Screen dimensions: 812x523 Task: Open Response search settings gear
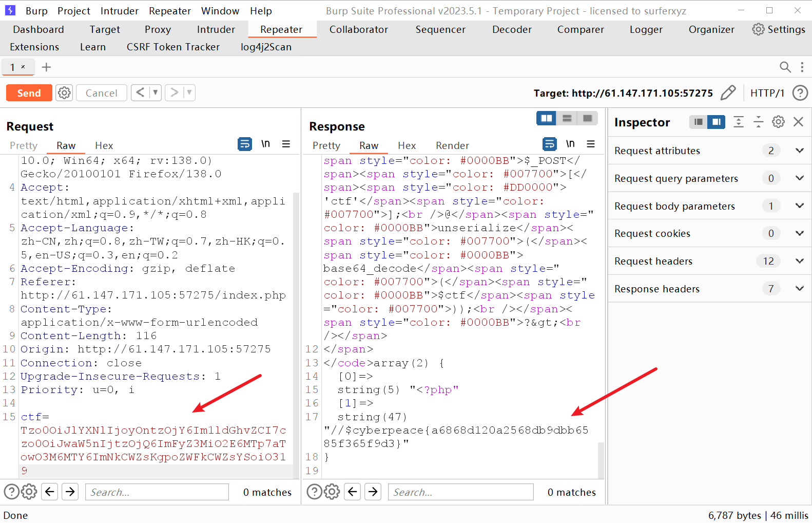coord(332,492)
